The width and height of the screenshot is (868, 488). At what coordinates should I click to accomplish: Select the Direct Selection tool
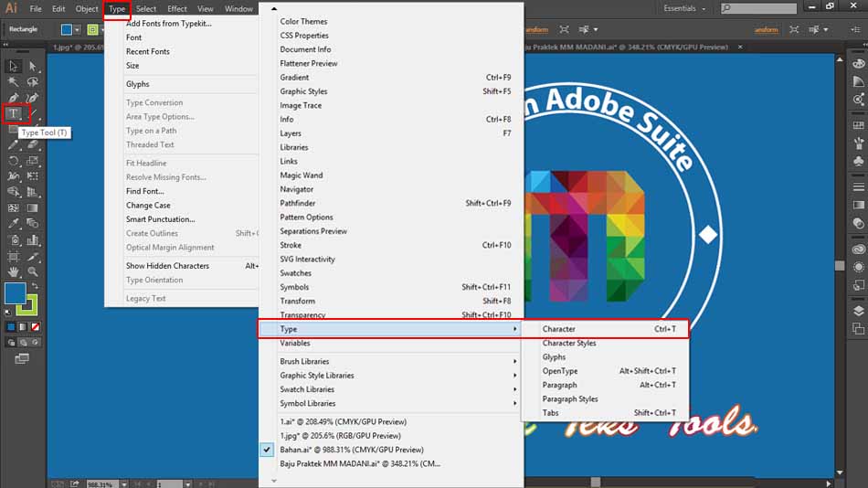pos(33,67)
